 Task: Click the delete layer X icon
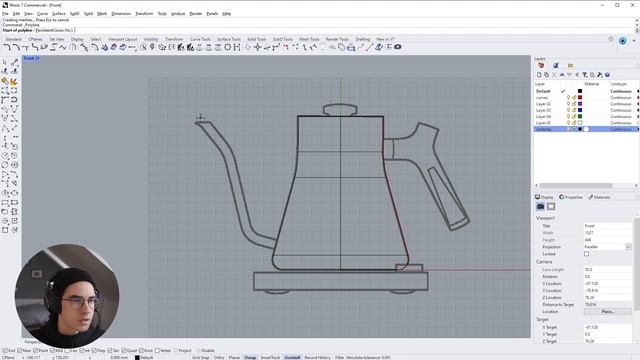pyautogui.click(x=554, y=75)
